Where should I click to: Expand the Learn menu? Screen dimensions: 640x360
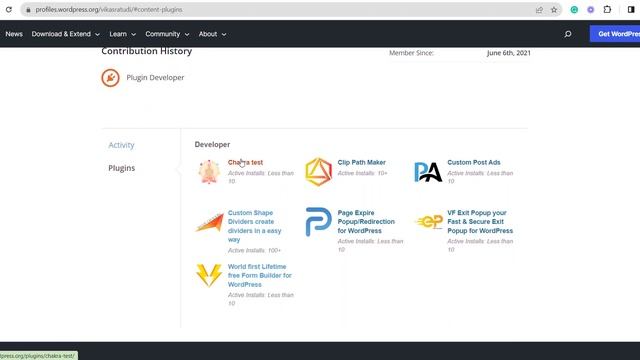[x=122, y=34]
